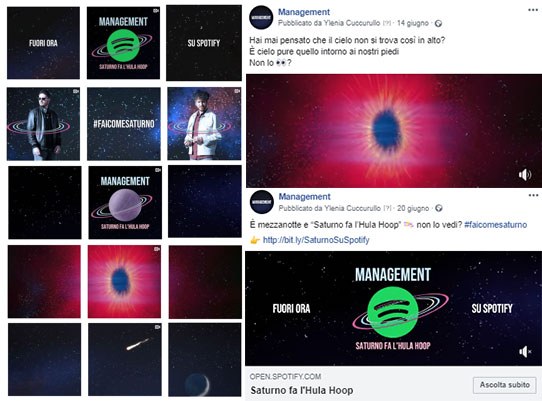Viewport: 542px width, 401px height.
Task: Open the Saturno fa l'Hula Hoop link title
Action: [302, 390]
